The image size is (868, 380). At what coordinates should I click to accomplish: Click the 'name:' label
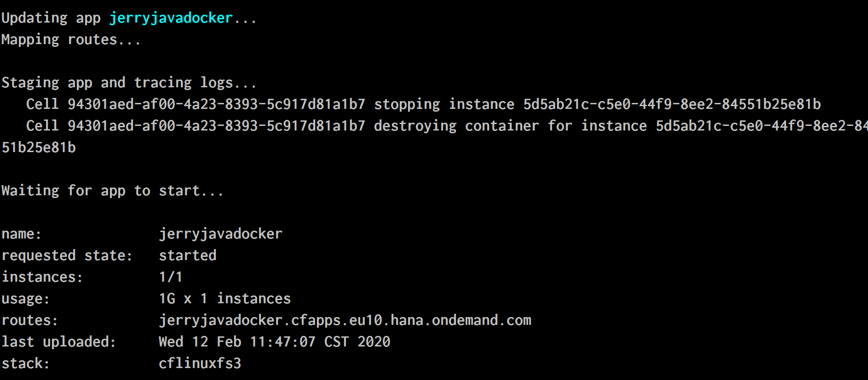[x=21, y=234]
